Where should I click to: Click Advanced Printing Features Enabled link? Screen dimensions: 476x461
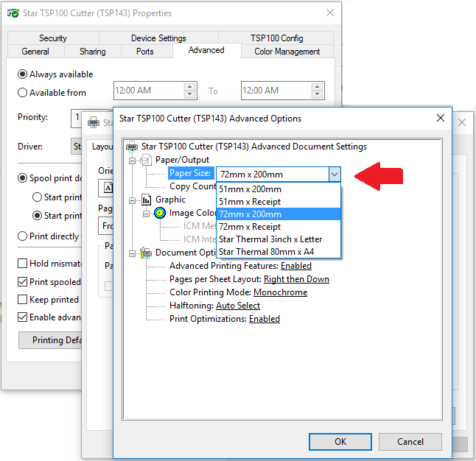tap(296, 266)
